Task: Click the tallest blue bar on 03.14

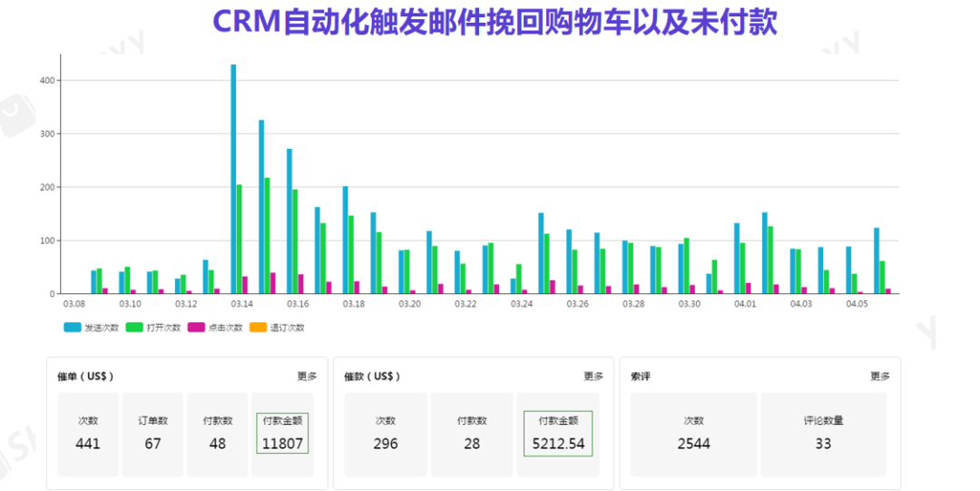Action: click(x=233, y=180)
